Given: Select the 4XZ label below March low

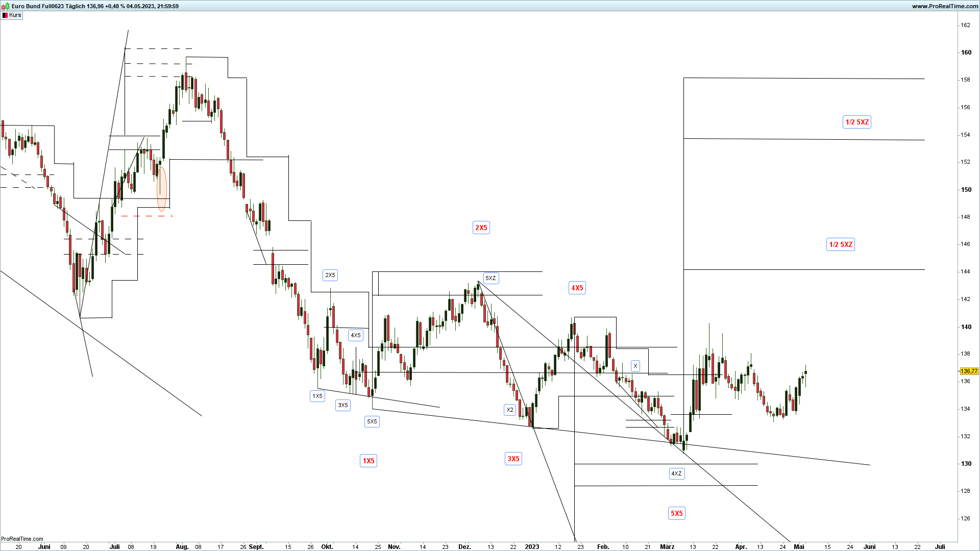Looking at the screenshot, I should click(x=677, y=473).
